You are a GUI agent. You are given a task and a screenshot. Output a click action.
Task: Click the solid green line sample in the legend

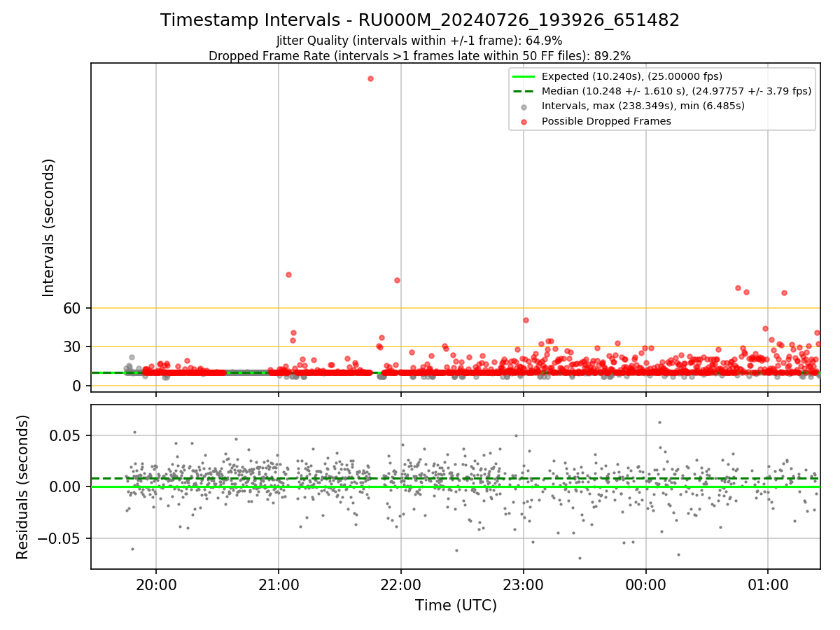point(524,76)
